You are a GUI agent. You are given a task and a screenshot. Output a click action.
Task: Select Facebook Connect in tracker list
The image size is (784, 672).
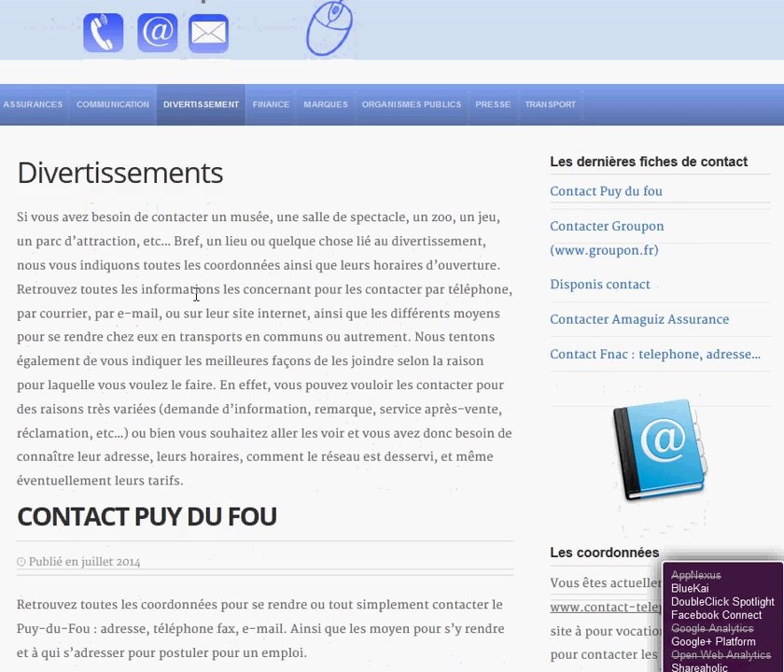click(x=717, y=615)
